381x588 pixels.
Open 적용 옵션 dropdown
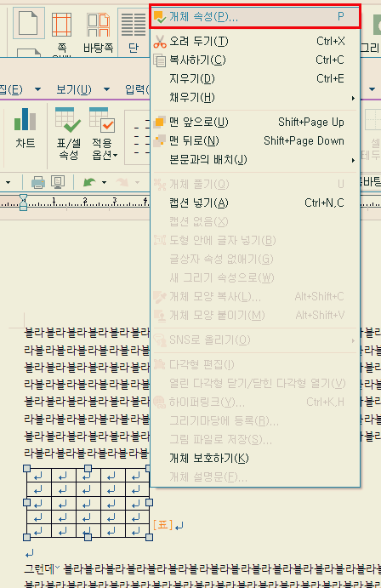104,134
